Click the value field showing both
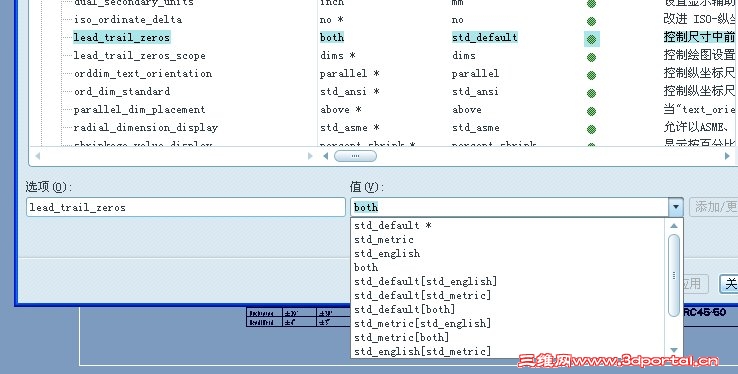Screen dimensions: 738x374 tap(510, 207)
